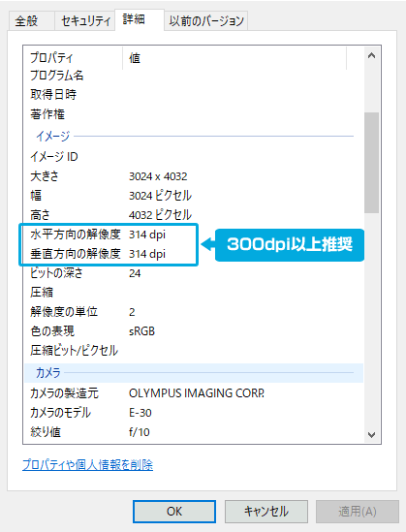Screen dimensions: 406x532
Task: Open the 以前のバージョン tab
Action: pos(206,21)
